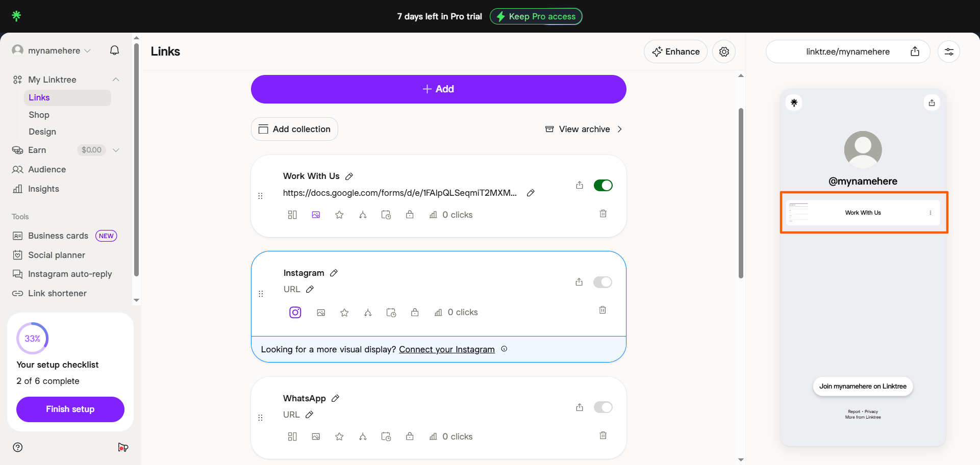The image size is (980, 465).
Task: Enable the WhatsApp link toggle
Action: [x=603, y=407]
